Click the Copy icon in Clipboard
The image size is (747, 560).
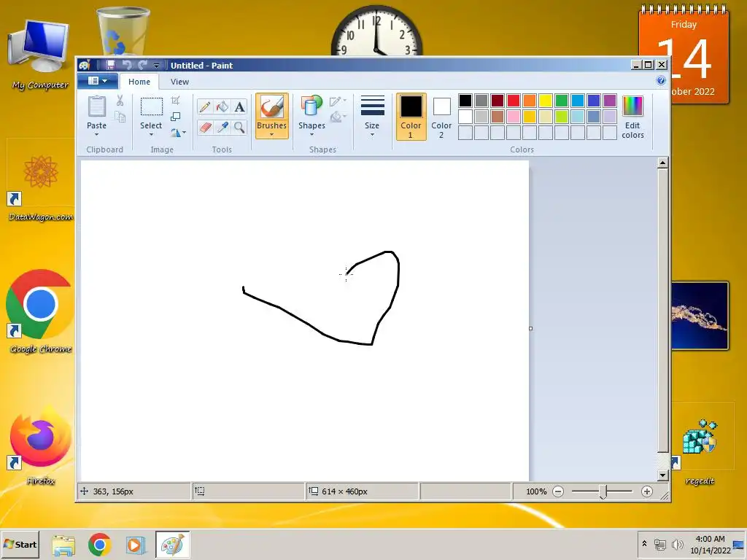point(120,117)
